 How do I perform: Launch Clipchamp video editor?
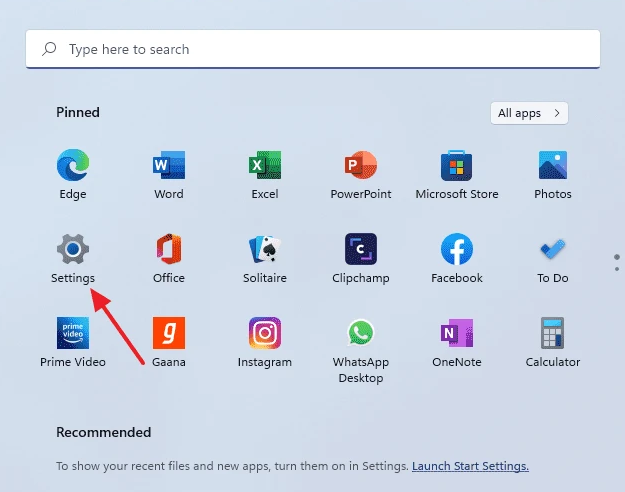[360, 249]
